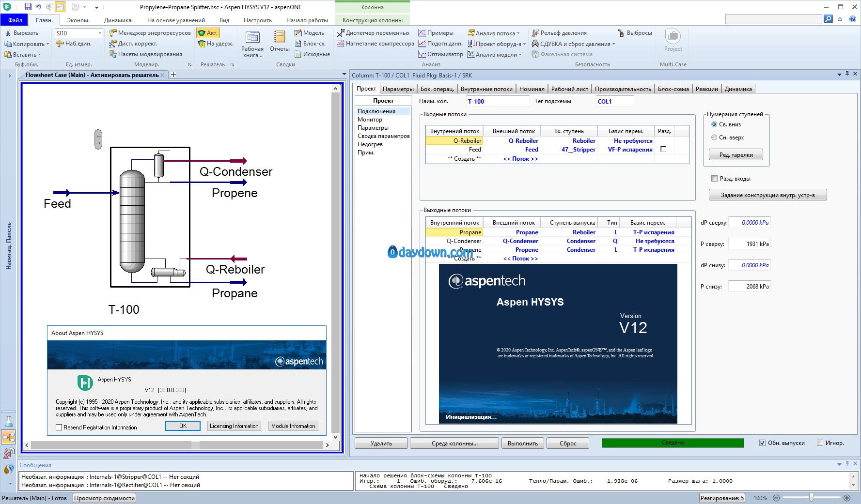861x504 pixels.
Task: Click the zoom slider handle in status bar
Action: (811, 498)
